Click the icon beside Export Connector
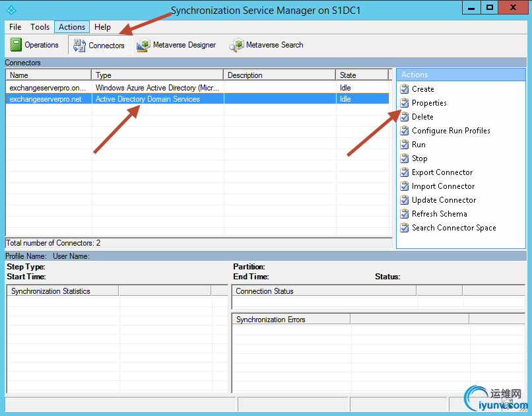Viewport: 532px width, 416px height. (405, 172)
